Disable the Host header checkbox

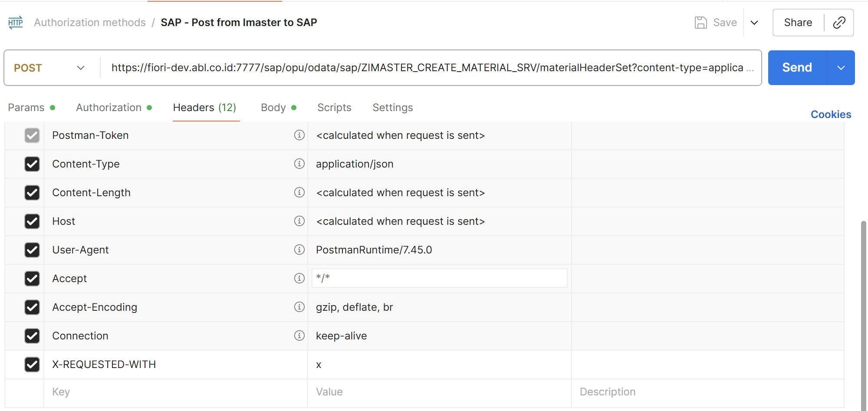click(x=32, y=221)
